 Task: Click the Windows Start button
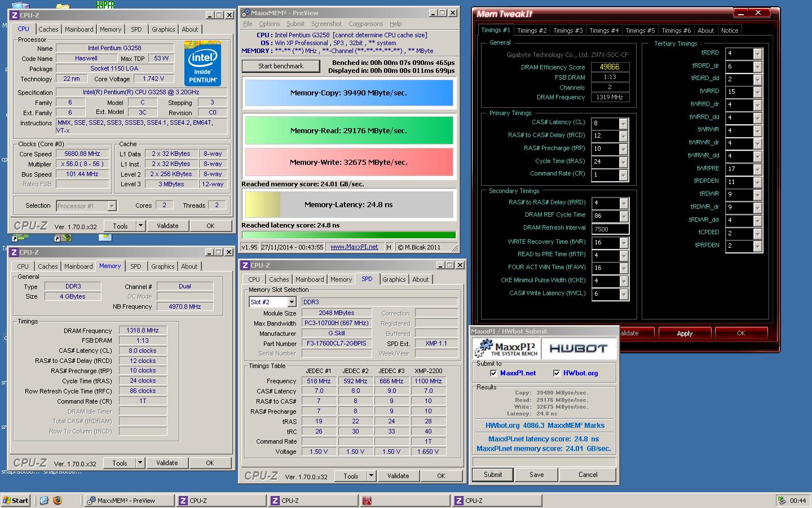[x=16, y=500]
